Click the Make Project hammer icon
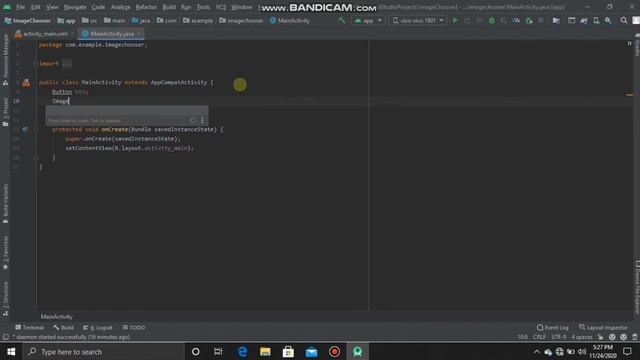640x360 pixels. tap(341, 20)
